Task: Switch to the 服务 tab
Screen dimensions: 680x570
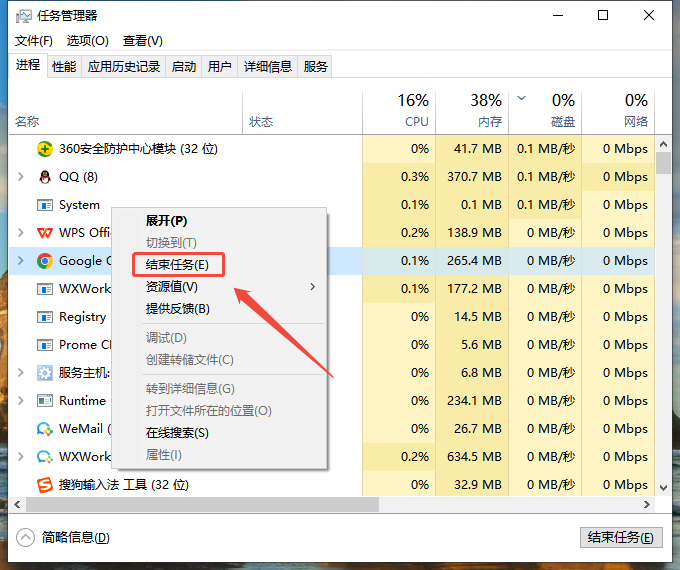Action: (x=315, y=67)
